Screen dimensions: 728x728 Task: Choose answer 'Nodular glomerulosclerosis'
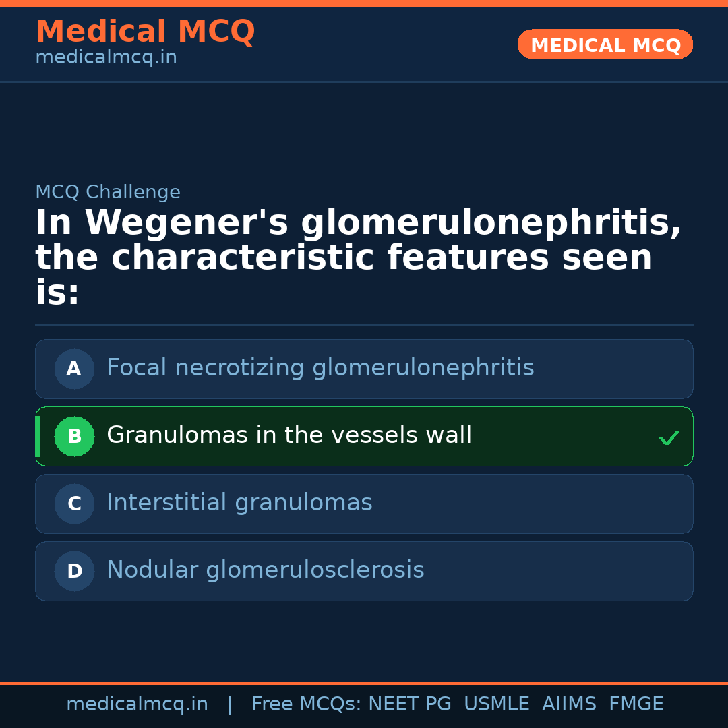266,571
